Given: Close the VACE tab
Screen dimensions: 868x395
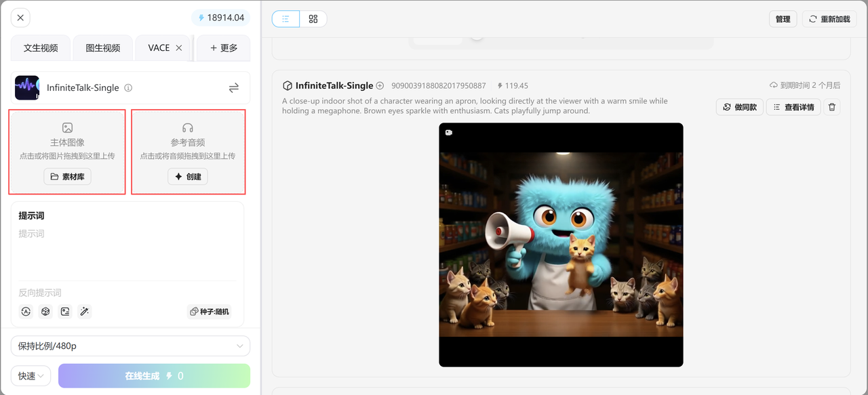Looking at the screenshot, I should 179,48.
